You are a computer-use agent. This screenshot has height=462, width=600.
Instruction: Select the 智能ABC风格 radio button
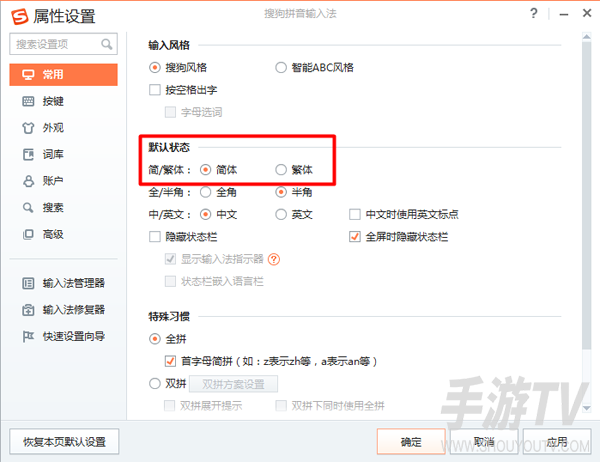coord(281,68)
